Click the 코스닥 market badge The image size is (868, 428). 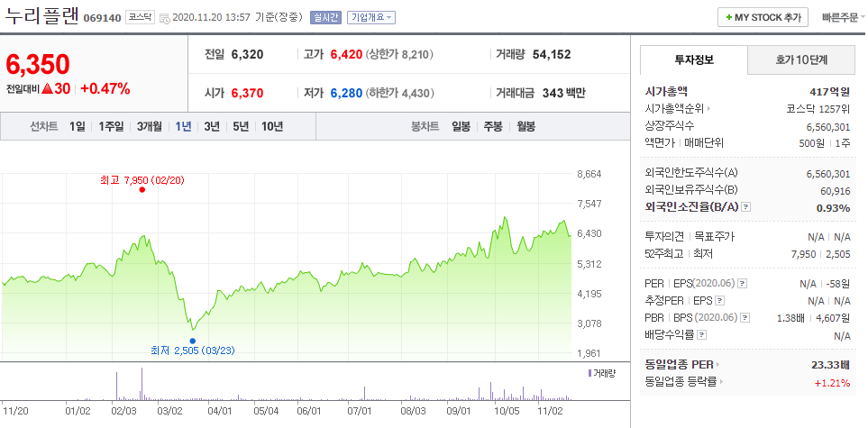140,17
